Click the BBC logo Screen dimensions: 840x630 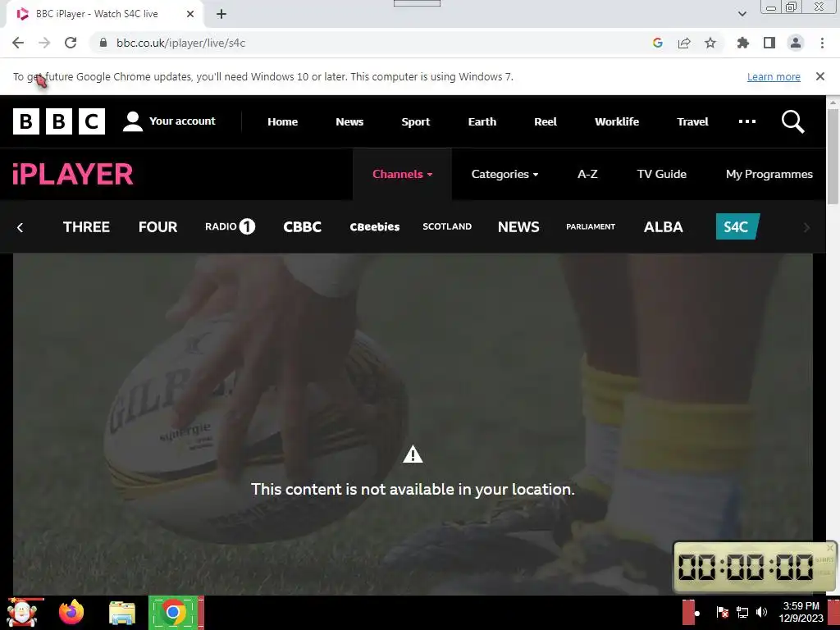point(59,121)
